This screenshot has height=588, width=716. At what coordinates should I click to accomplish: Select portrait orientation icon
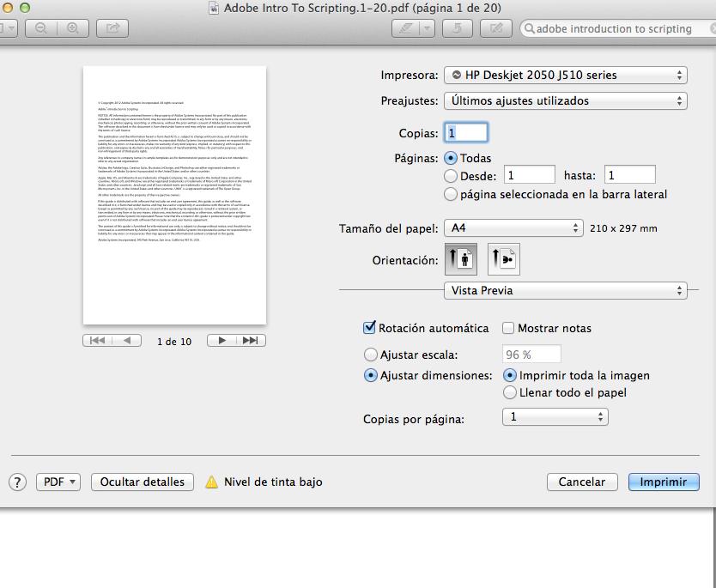[459, 259]
